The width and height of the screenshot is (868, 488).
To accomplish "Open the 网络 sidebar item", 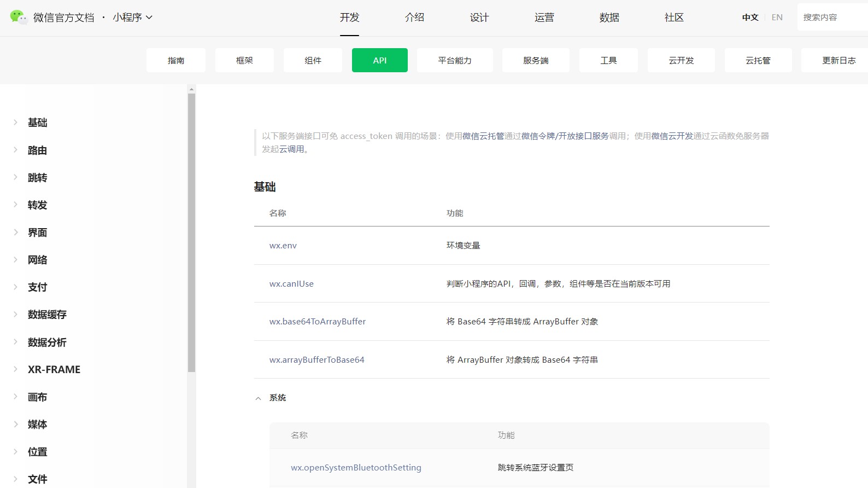I will pos(38,259).
